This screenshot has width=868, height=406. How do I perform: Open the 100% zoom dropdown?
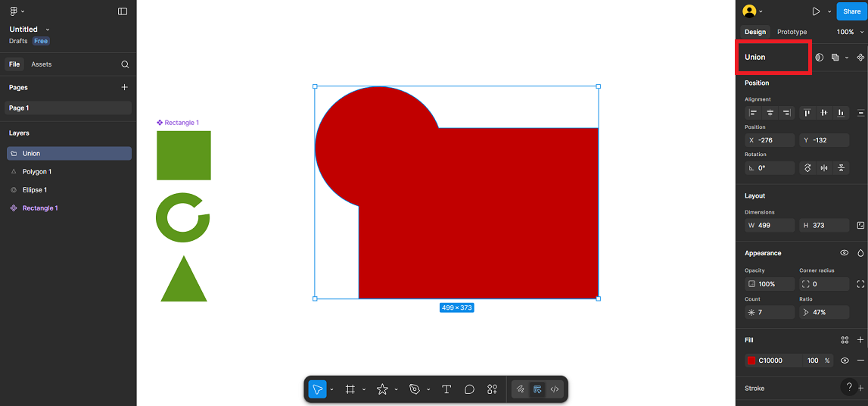[x=850, y=32]
